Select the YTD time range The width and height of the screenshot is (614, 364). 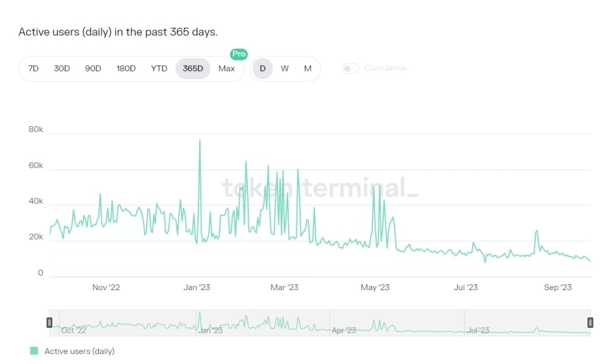point(158,68)
